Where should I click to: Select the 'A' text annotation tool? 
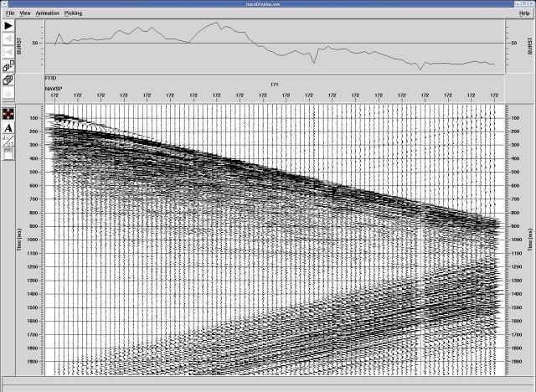tap(8, 128)
